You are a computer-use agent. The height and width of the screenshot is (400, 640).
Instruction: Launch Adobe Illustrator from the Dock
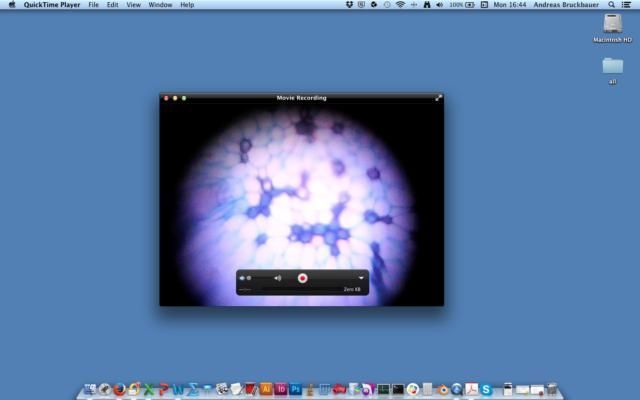click(x=266, y=389)
